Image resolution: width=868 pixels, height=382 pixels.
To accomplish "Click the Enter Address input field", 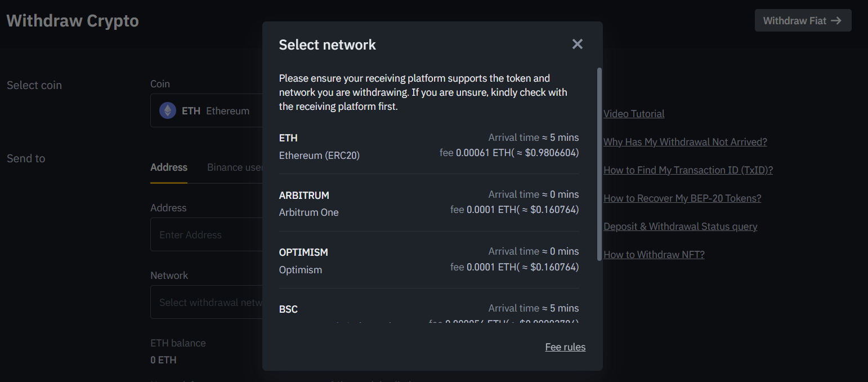I will tap(208, 234).
